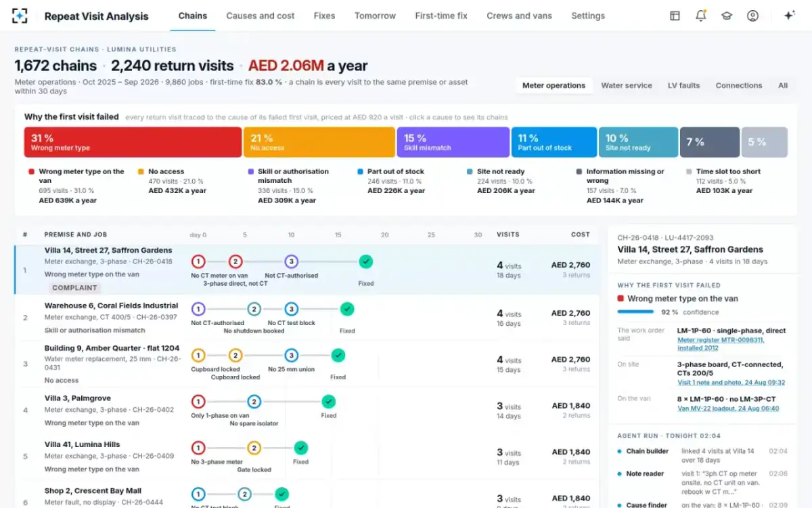The width and height of the screenshot is (812, 508).
Task: Select the Water service filter
Action: [x=627, y=85]
